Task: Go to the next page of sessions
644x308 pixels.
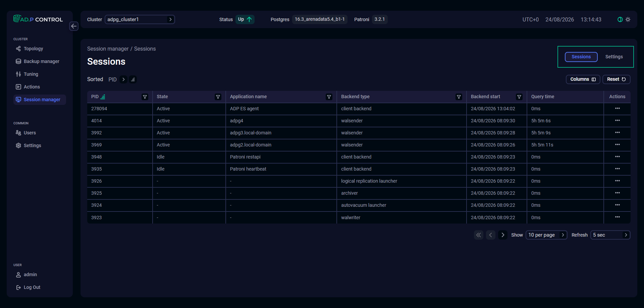Action: pyautogui.click(x=503, y=235)
